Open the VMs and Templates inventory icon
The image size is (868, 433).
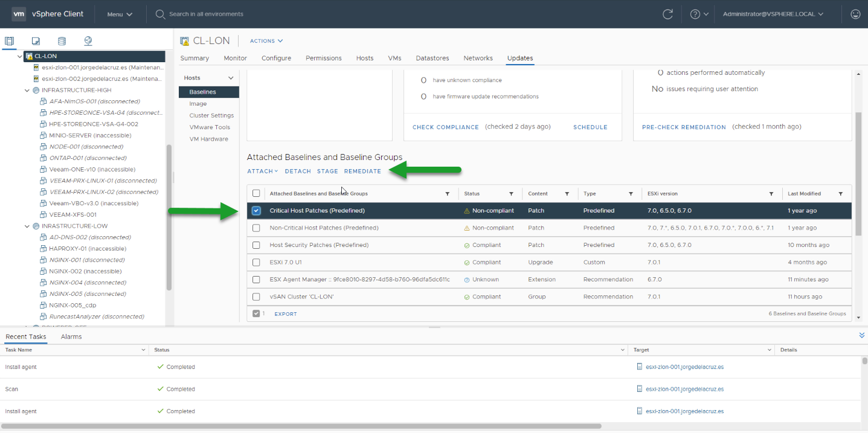36,41
